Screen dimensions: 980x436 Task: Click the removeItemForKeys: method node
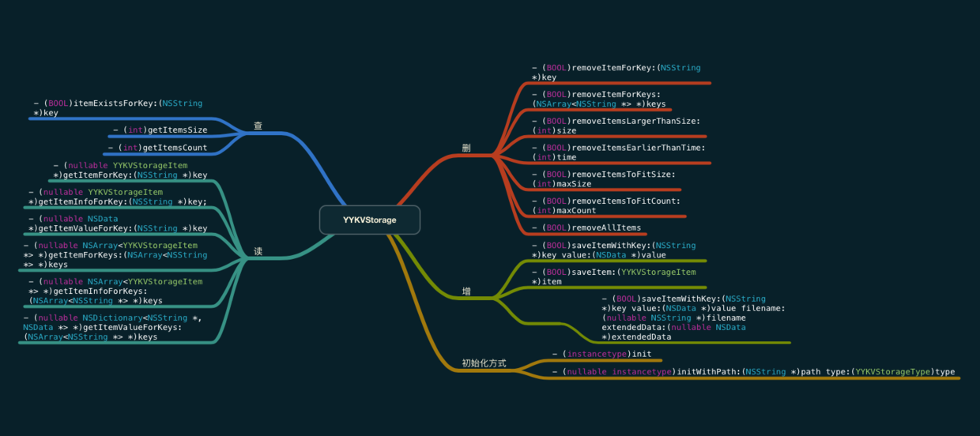tap(599, 99)
